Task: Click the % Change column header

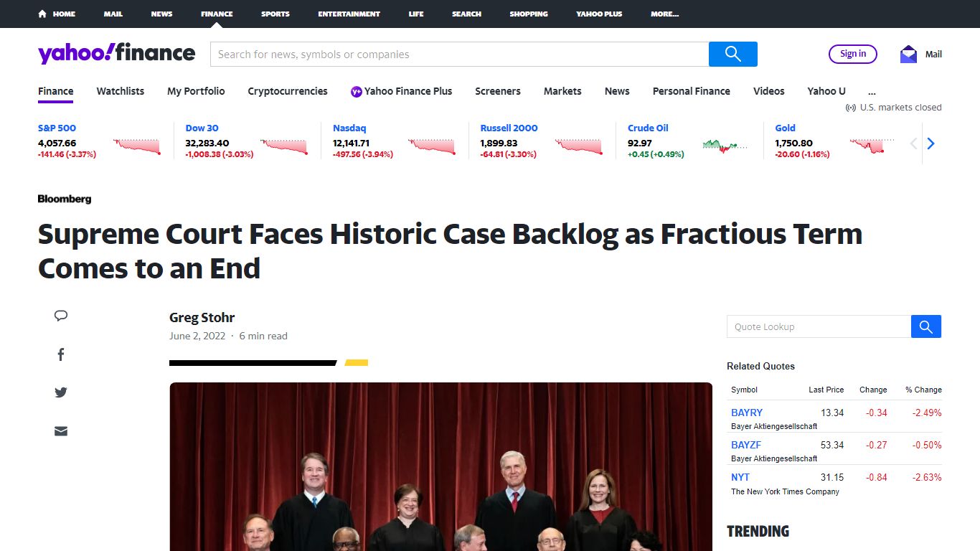Action: pyautogui.click(x=923, y=390)
